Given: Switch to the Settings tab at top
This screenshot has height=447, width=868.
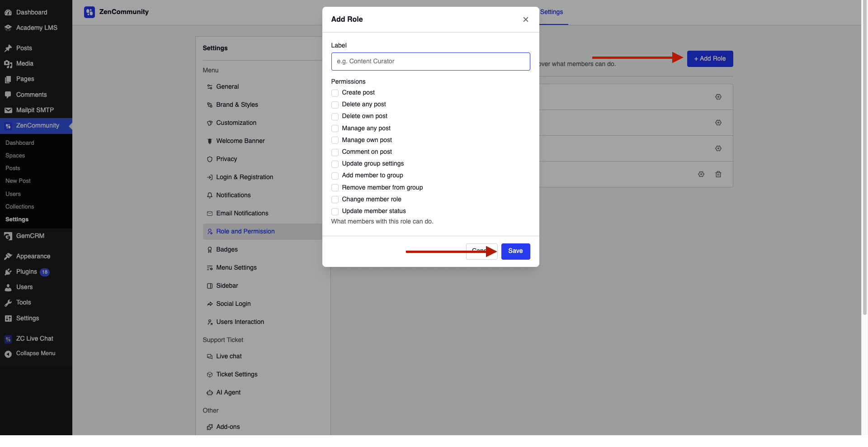Looking at the screenshot, I should coord(552,12).
